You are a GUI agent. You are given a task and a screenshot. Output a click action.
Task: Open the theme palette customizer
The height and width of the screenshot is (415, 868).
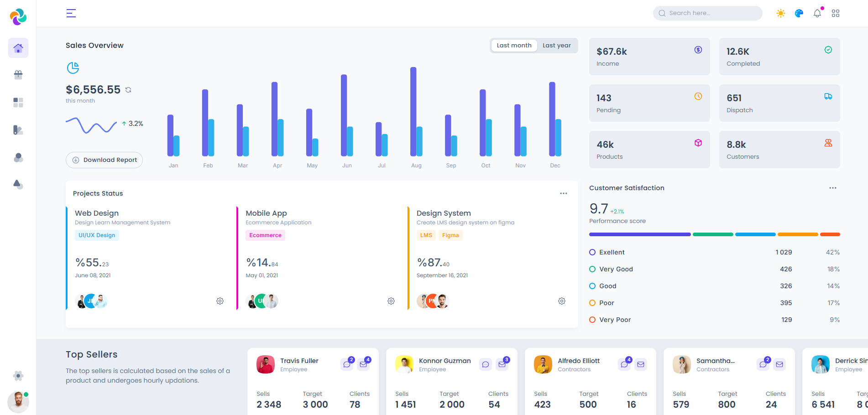click(799, 13)
